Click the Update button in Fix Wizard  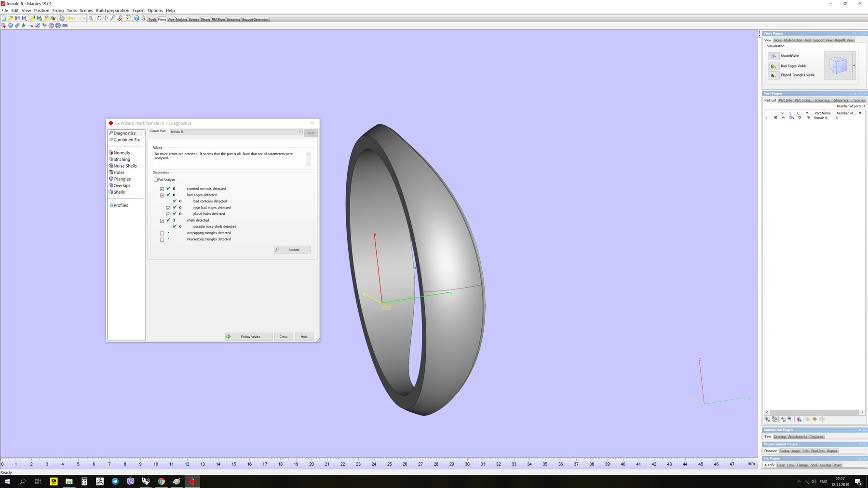click(x=293, y=250)
